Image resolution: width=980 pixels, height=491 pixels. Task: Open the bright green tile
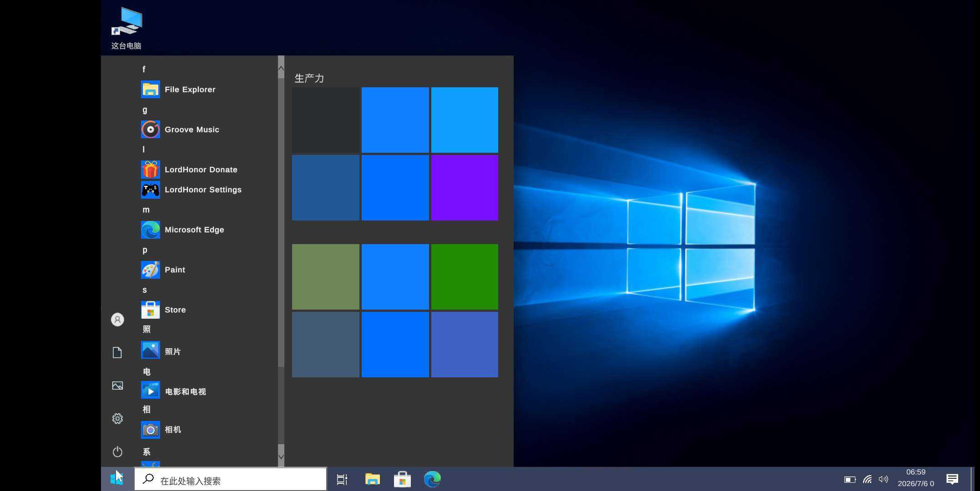point(465,277)
